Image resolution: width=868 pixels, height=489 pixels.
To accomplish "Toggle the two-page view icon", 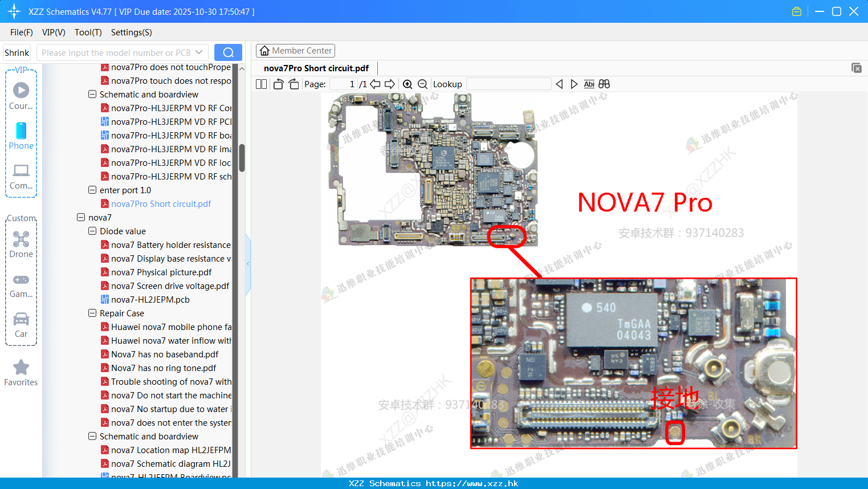I will point(261,84).
